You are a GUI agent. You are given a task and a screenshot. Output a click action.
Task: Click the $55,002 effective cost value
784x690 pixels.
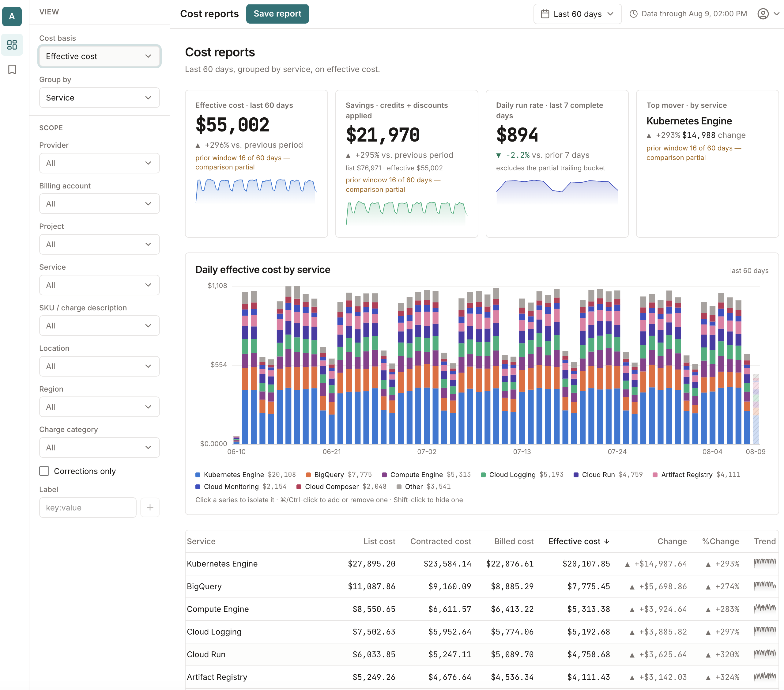click(x=232, y=125)
